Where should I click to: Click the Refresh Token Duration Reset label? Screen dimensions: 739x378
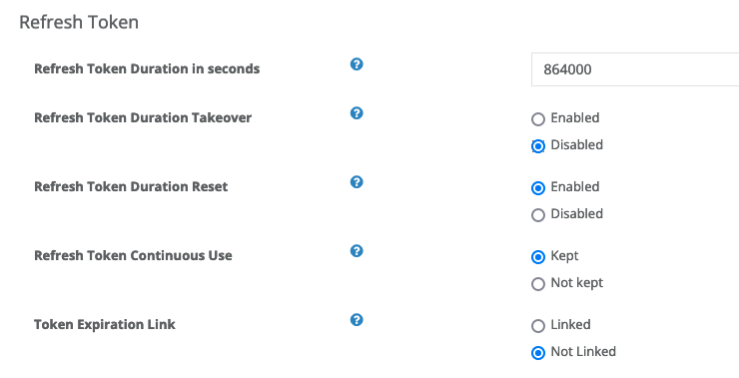[x=131, y=187]
